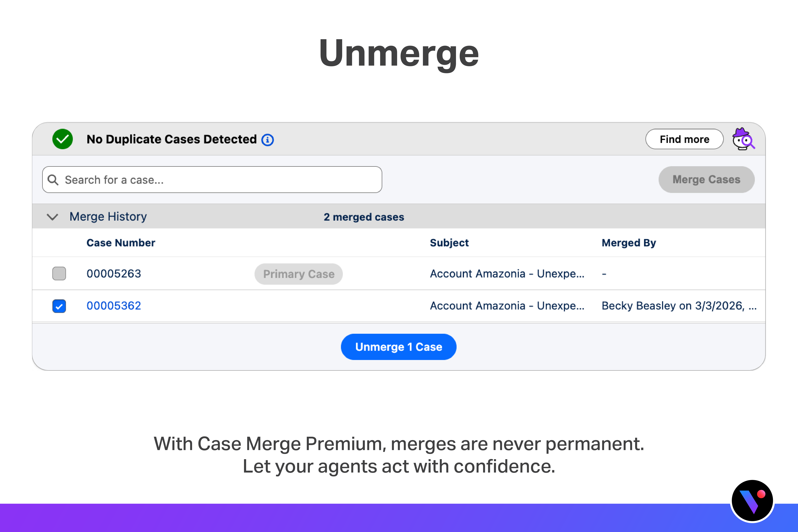Click the Merge Cases button

pyautogui.click(x=706, y=179)
